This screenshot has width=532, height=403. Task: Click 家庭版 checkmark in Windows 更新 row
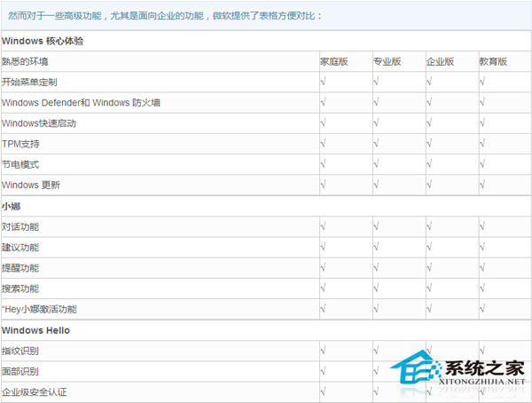[x=323, y=185]
